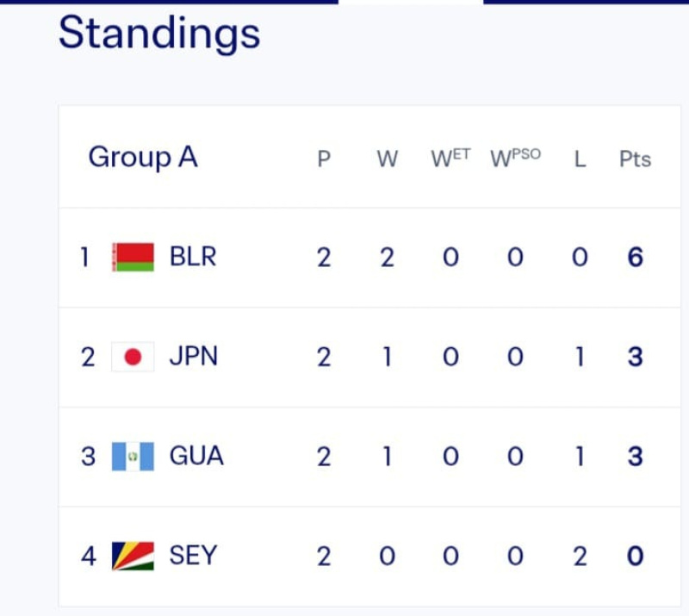
Task: Select the GUA team name
Action: click(x=196, y=456)
